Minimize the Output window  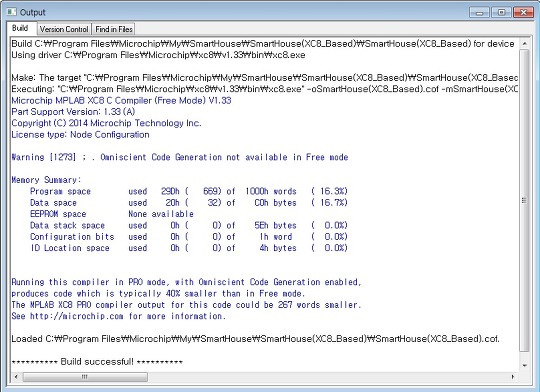(479, 12)
